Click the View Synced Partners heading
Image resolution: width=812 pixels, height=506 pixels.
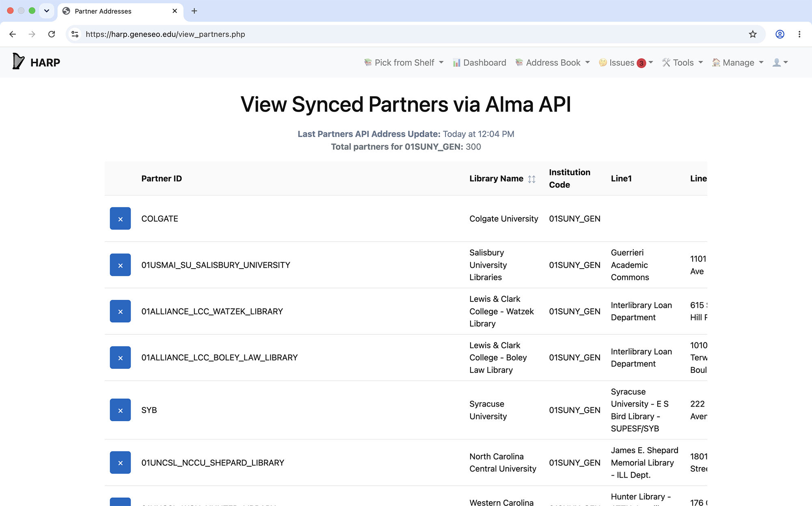[x=406, y=104]
